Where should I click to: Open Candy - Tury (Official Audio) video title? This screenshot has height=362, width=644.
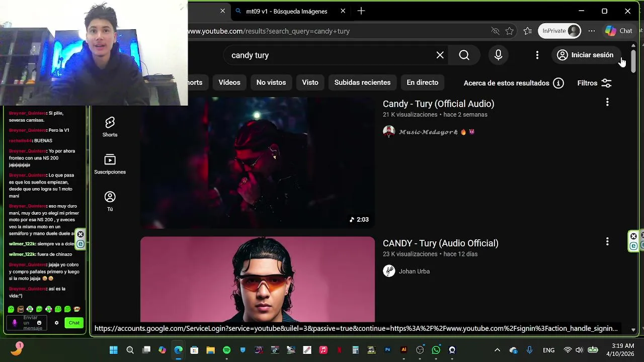pyautogui.click(x=438, y=104)
